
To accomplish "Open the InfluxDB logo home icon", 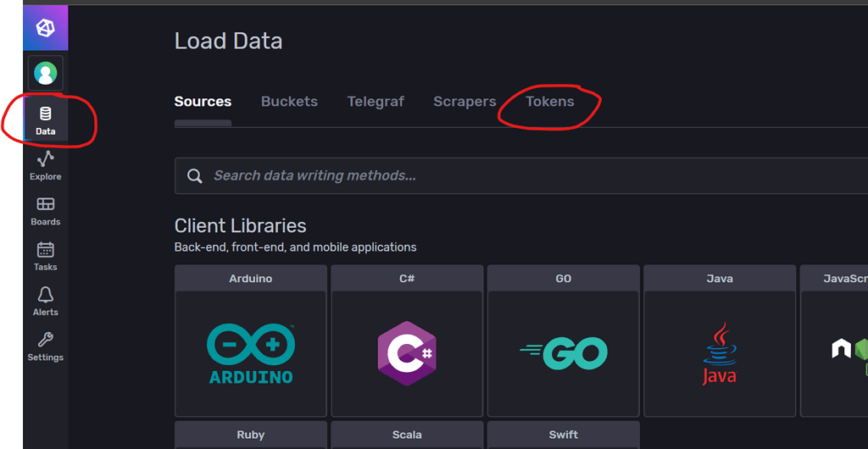I will click(46, 28).
